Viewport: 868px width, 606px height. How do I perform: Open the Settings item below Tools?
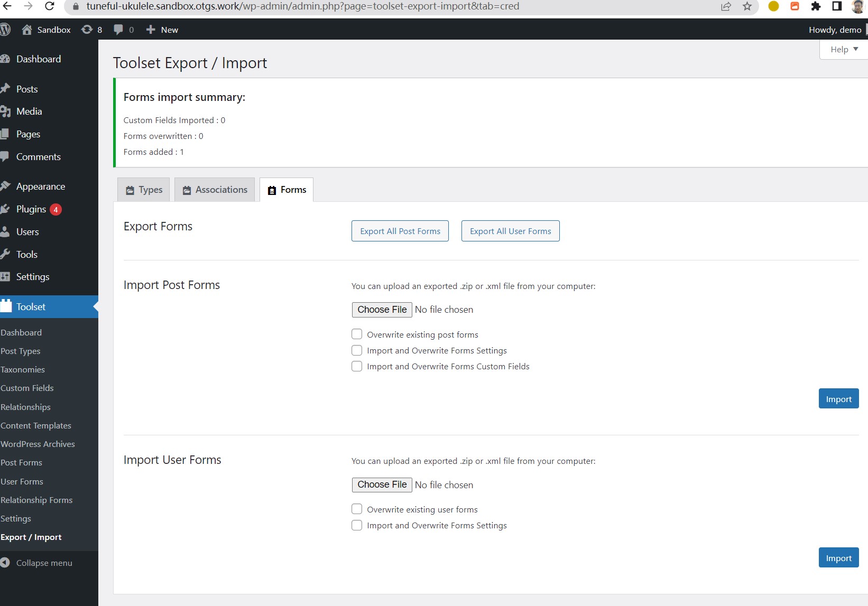(33, 277)
